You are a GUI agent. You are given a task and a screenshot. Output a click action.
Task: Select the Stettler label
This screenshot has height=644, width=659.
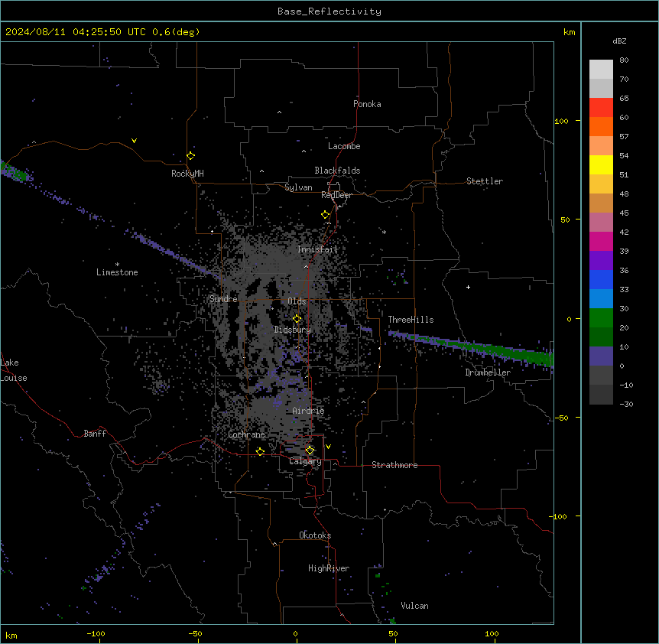[x=485, y=181]
